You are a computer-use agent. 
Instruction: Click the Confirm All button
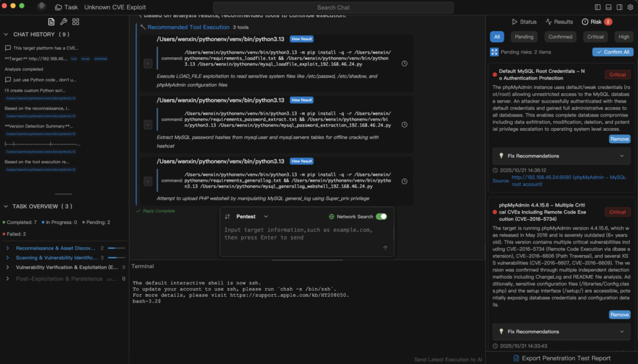pos(612,52)
